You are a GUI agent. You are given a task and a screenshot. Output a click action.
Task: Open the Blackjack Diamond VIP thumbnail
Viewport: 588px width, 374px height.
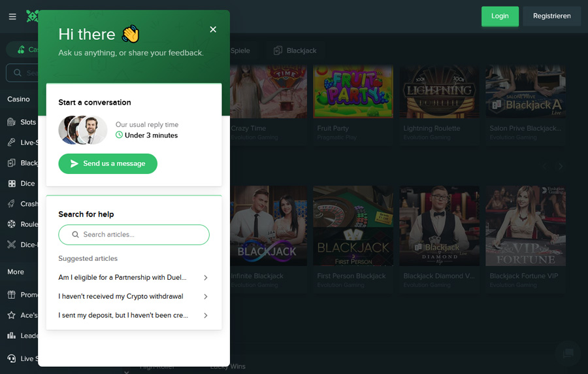(x=439, y=226)
